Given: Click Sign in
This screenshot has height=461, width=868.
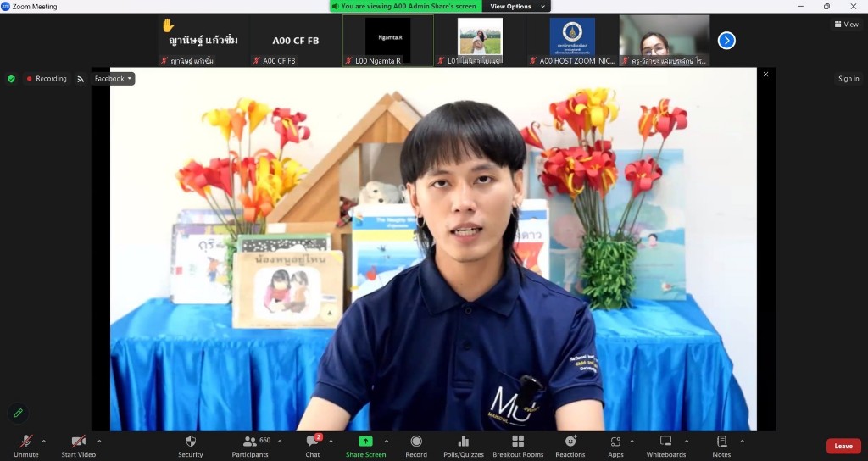Looking at the screenshot, I should point(848,79).
